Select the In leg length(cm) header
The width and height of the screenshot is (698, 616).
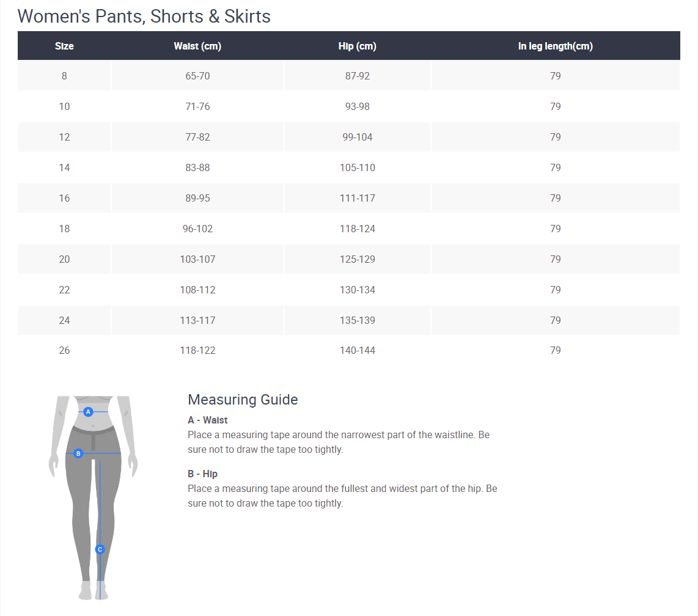pyautogui.click(x=555, y=46)
